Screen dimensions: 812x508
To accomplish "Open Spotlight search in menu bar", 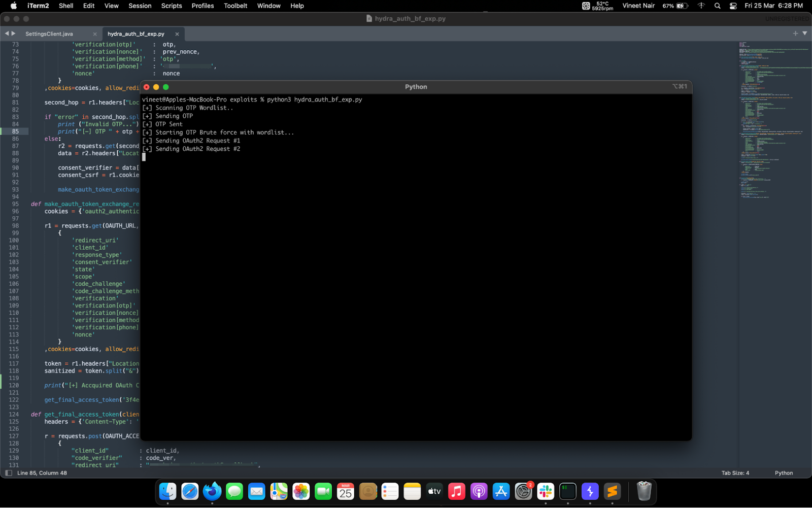I will [717, 6].
